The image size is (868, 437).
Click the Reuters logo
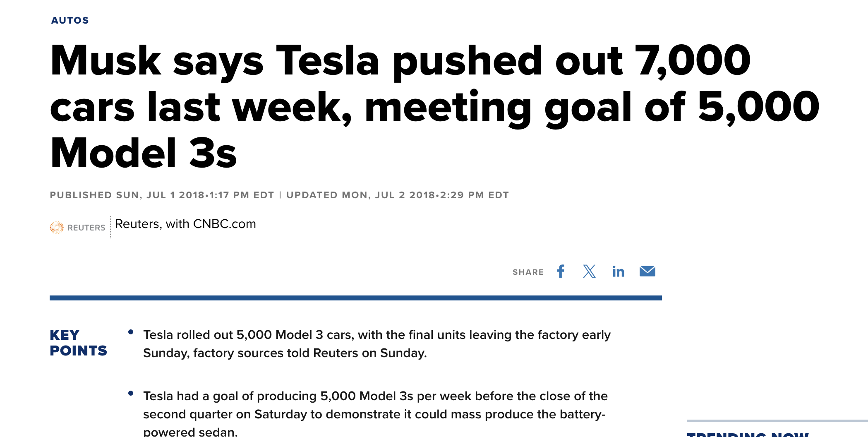[x=78, y=227]
